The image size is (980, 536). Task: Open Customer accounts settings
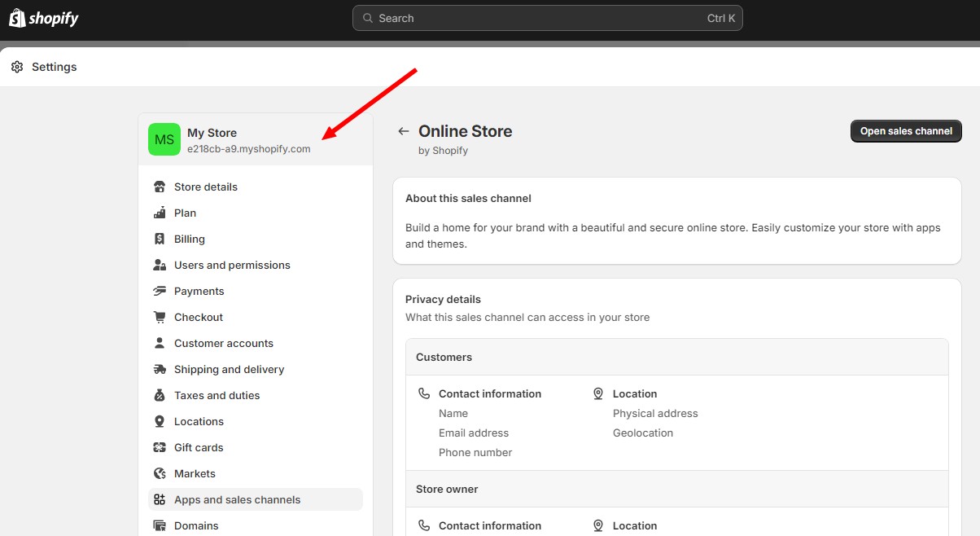256,343
